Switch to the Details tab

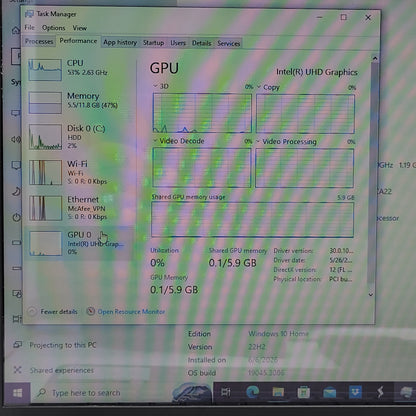tap(201, 43)
